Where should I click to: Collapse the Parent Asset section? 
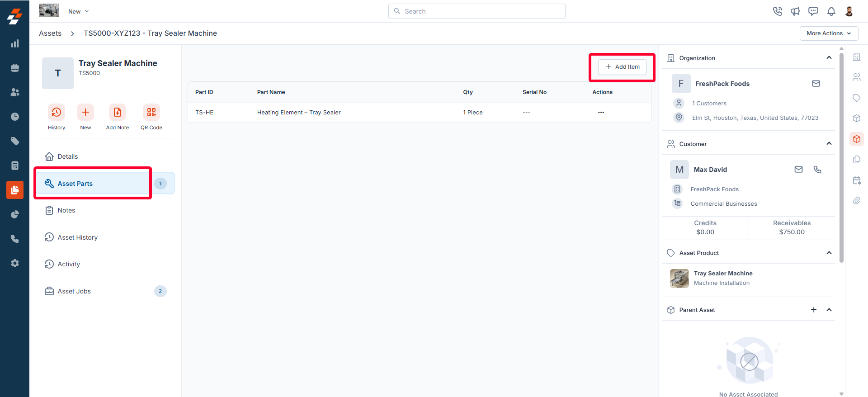pyautogui.click(x=829, y=310)
